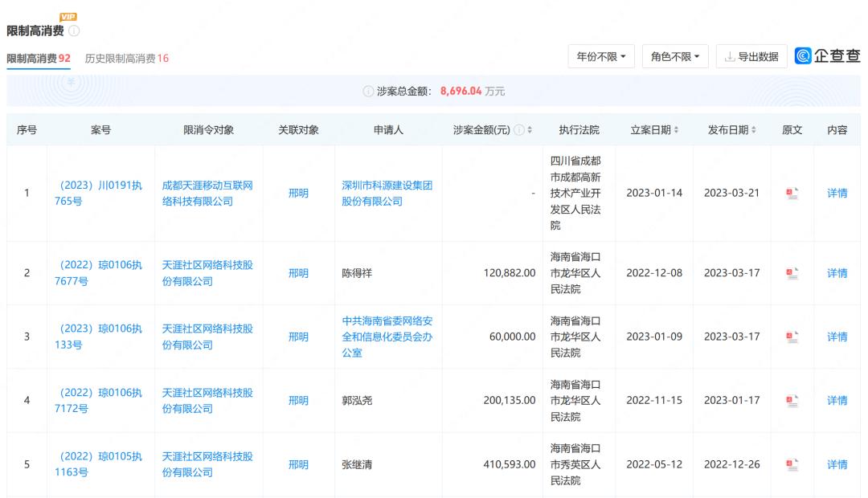Click the info icon in 涉案金额(元) column header
Image resolution: width=868 pixels, height=498 pixels.
[518, 129]
